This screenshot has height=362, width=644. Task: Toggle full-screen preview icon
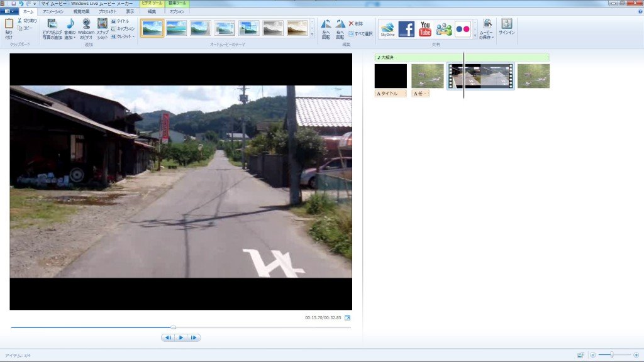coord(347,318)
